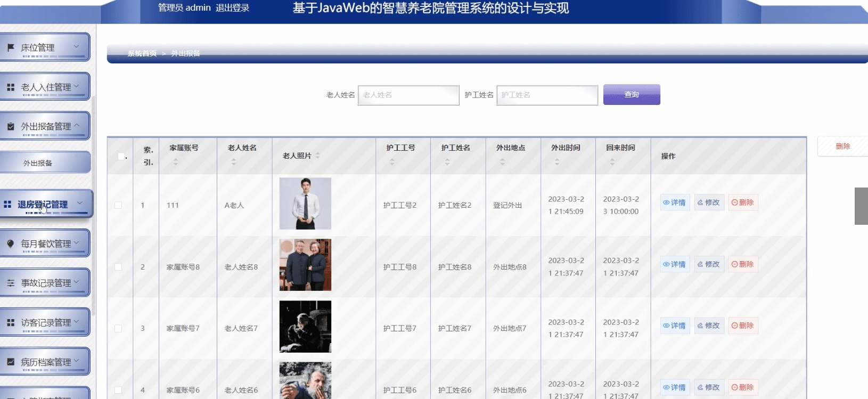The height and width of the screenshot is (399, 868).
Task: Sort by 回来时间 column arrows
Action: point(612,162)
